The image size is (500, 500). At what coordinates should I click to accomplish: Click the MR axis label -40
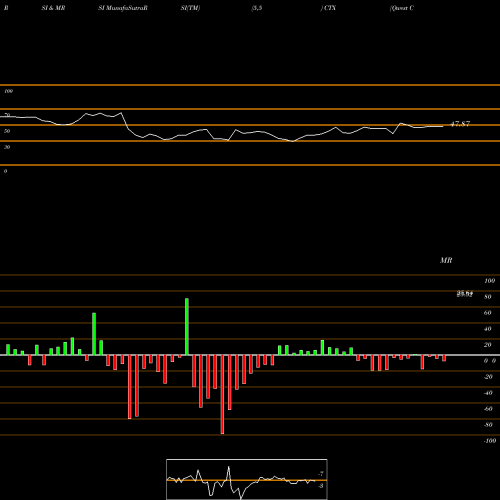pyautogui.click(x=488, y=393)
